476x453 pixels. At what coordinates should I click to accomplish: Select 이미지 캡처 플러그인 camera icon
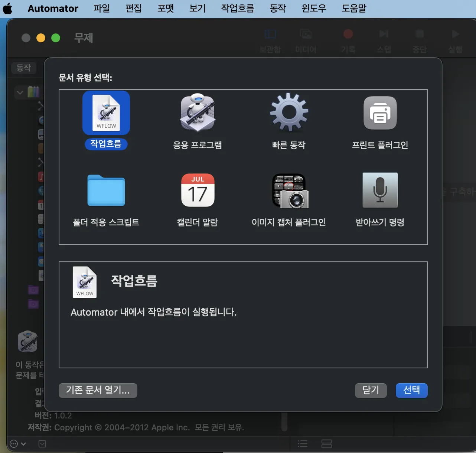pyautogui.click(x=290, y=190)
